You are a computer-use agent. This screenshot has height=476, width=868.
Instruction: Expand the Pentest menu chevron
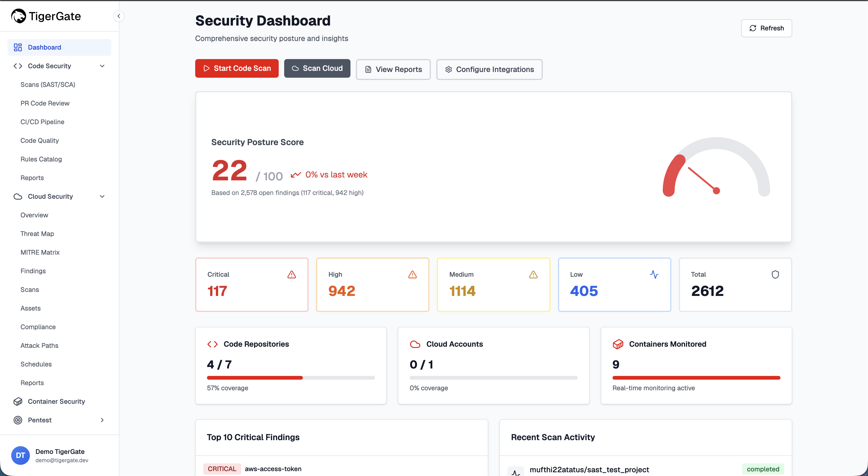(x=102, y=420)
